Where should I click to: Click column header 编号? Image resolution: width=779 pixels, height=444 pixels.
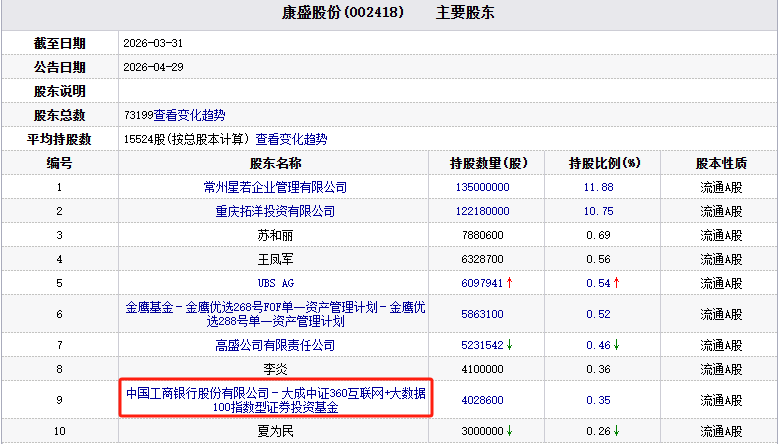coord(59,163)
